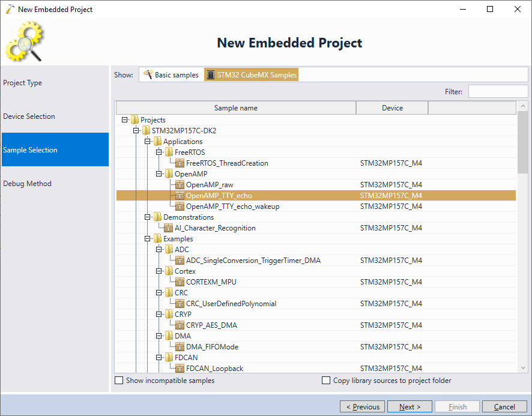Click the Cancel button
This screenshot has height=416, width=532.
pyautogui.click(x=504, y=406)
